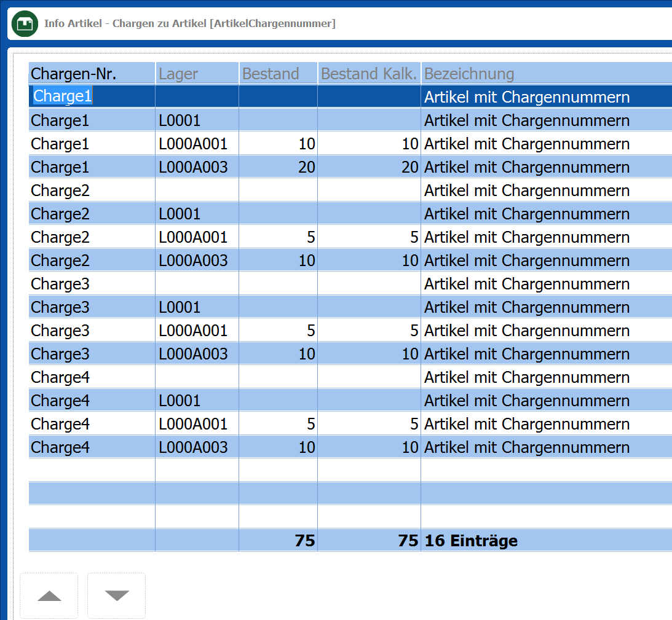Click the 16 Einträge summary cell
This screenshot has width=672, height=620.
point(471,541)
